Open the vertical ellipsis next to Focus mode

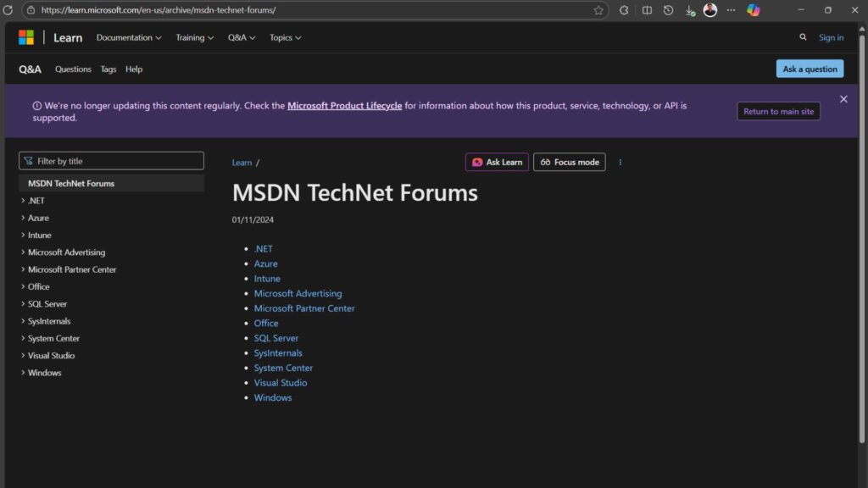(x=621, y=162)
